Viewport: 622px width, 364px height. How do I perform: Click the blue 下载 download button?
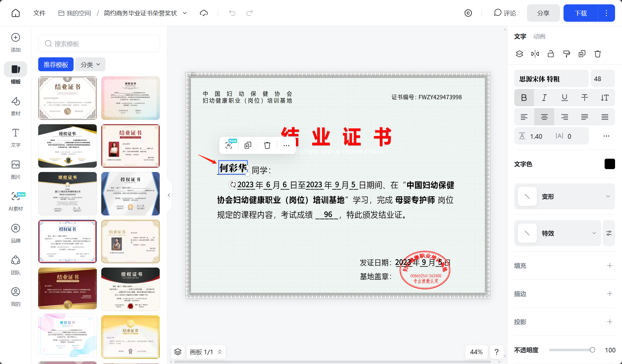[581, 13]
